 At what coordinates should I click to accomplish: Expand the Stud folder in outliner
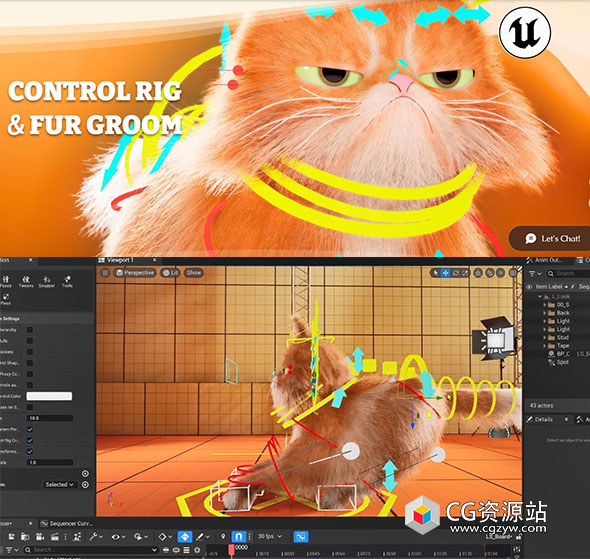pyautogui.click(x=544, y=337)
